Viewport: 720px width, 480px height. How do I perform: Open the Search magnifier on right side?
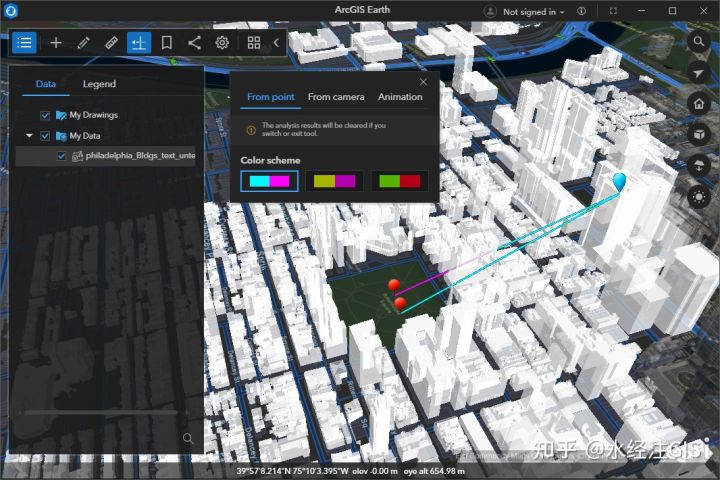pos(698,42)
